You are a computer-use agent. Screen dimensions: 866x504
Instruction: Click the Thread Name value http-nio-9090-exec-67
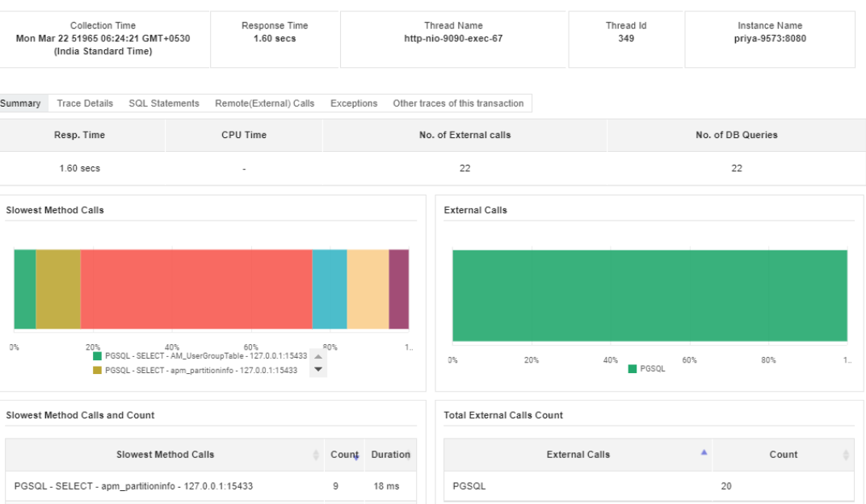453,39
